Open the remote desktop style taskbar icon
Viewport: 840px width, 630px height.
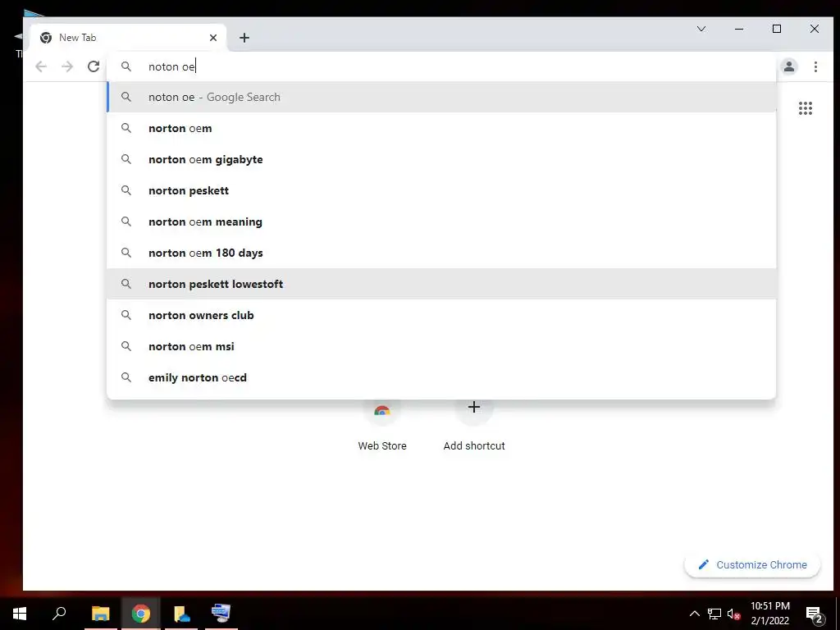pos(221,614)
